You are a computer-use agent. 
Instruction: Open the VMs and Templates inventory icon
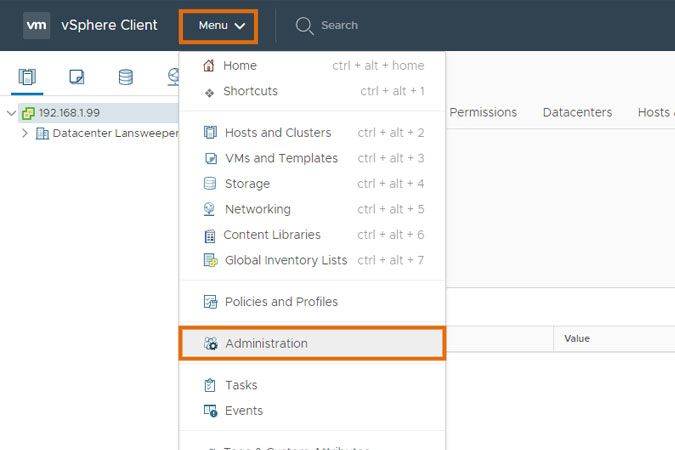click(x=77, y=77)
